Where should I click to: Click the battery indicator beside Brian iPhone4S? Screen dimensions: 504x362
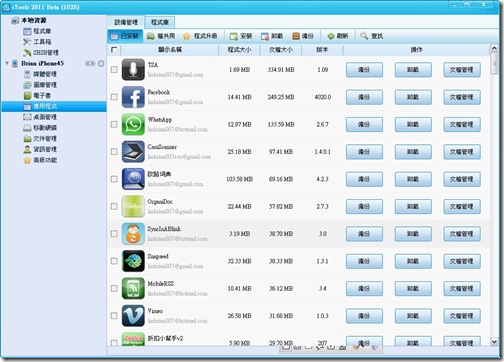tap(90, 63)
